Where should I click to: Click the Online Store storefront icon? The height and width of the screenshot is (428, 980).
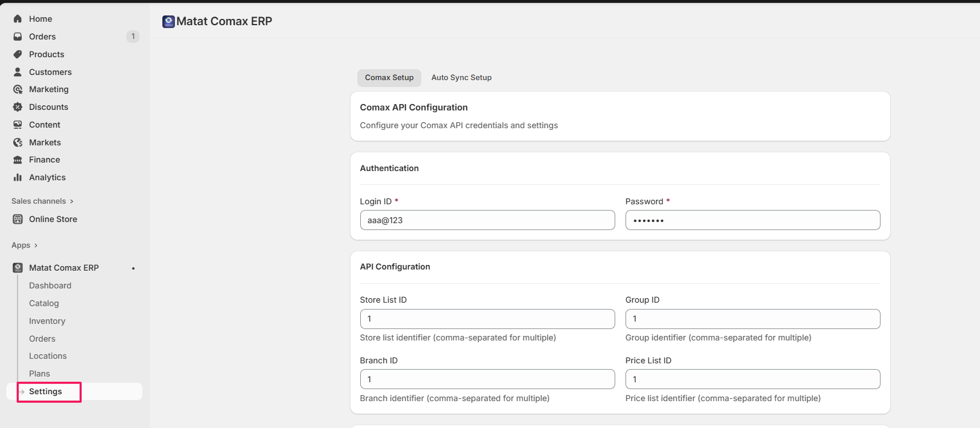click(x=18, y=219)
